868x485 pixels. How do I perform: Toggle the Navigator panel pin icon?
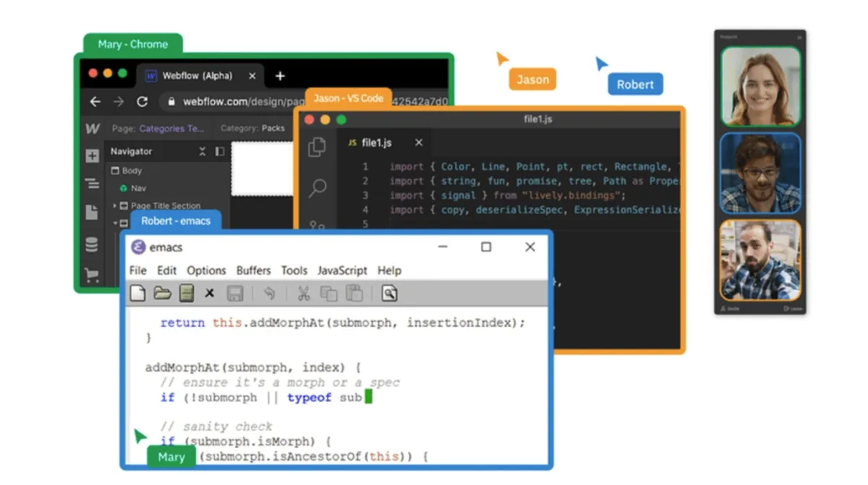[x=220, y=152]
